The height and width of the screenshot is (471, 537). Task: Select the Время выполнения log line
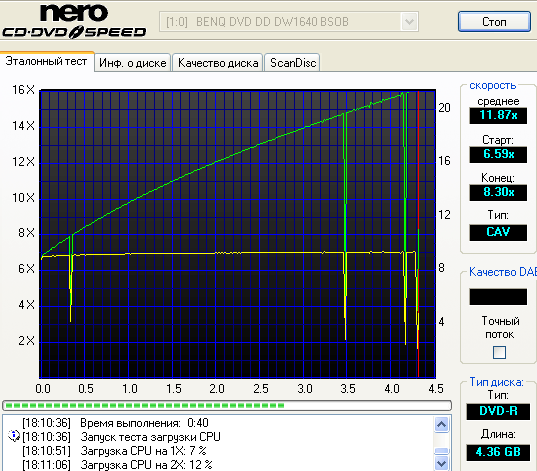115,423
